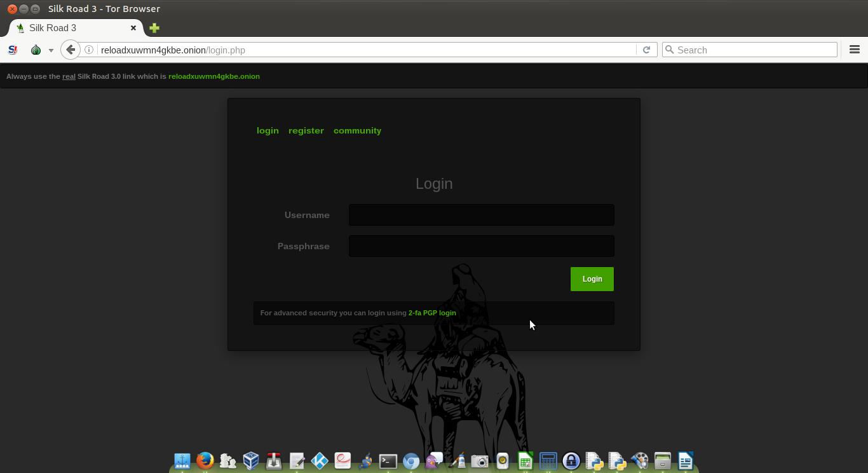Screen dimensions: 868x473
Task: Launch Kodi from the dock
Action: point(320,460)
